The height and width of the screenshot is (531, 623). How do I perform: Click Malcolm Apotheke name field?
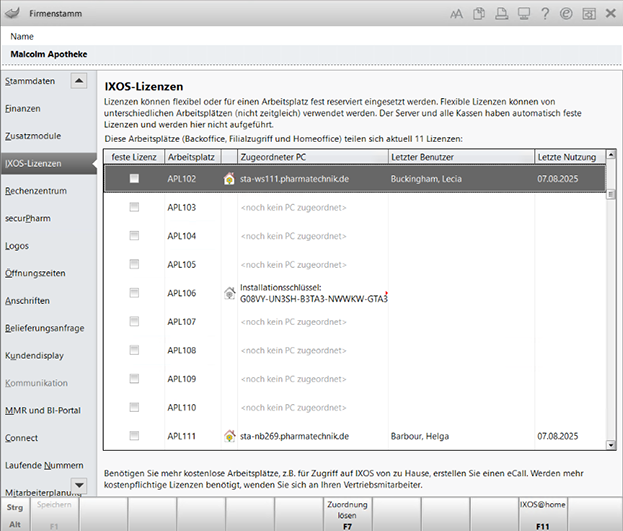[x=312, y=54]
